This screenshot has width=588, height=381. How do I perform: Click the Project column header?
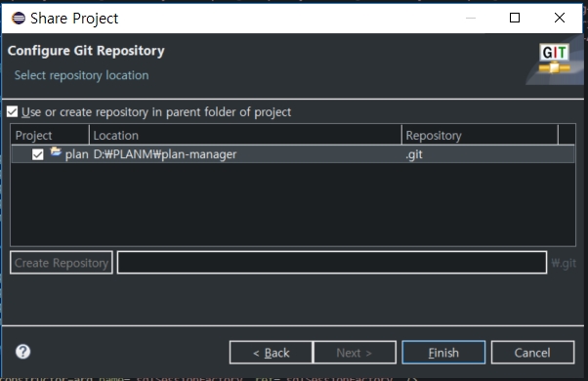pyautogui.click(x=50, y=135)
